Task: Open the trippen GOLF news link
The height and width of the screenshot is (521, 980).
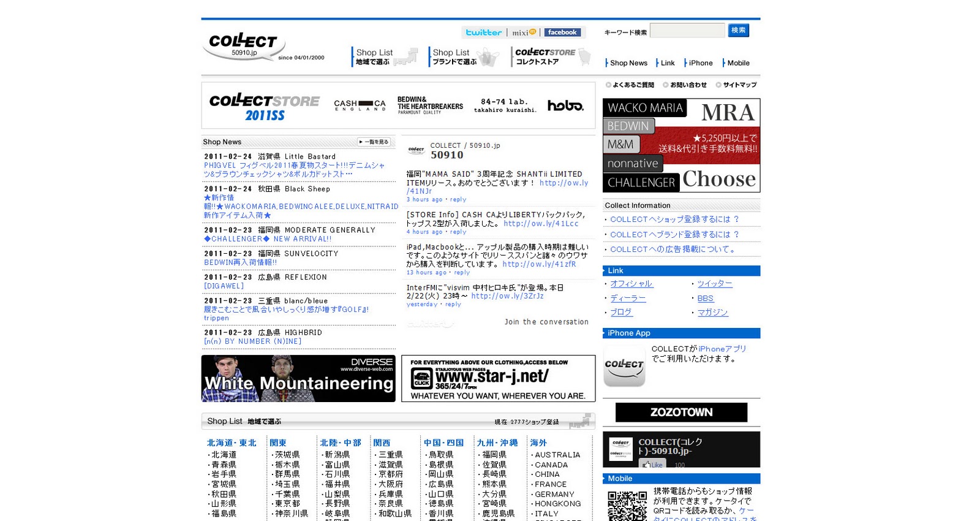Action: (x=286, y=314)
